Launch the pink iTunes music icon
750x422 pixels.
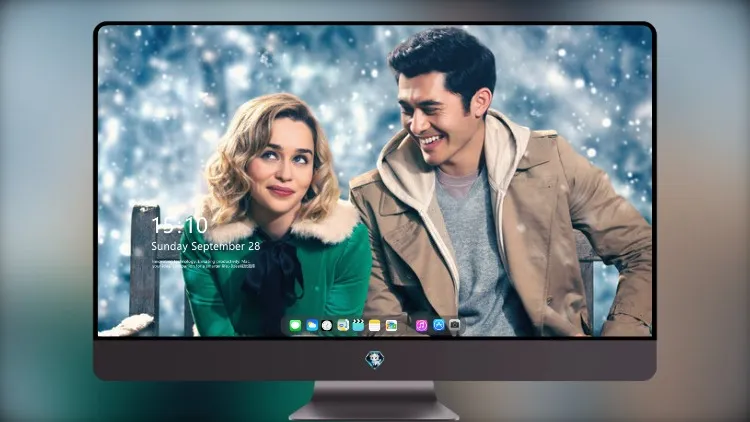pos(421,326)
